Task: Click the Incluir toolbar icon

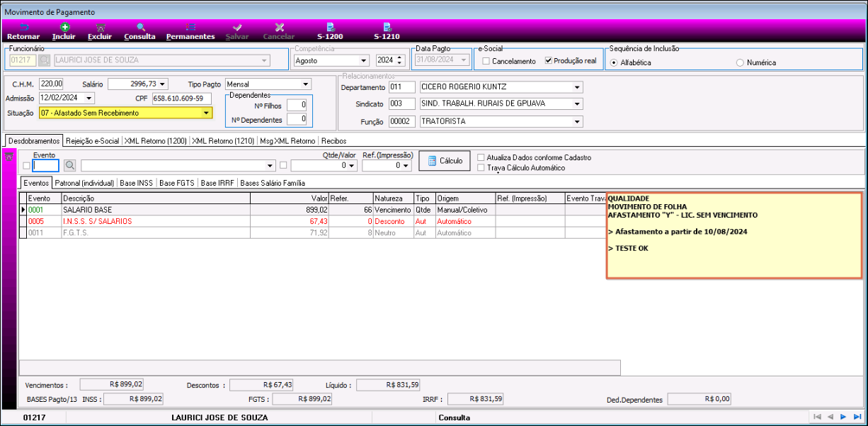Action: coord(64,27)
